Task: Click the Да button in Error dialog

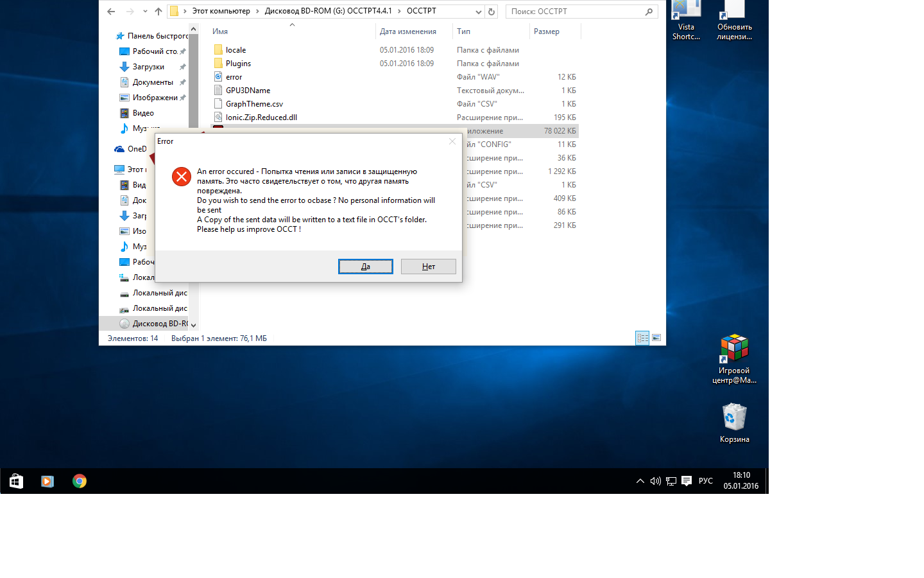Action: (365, 267)
